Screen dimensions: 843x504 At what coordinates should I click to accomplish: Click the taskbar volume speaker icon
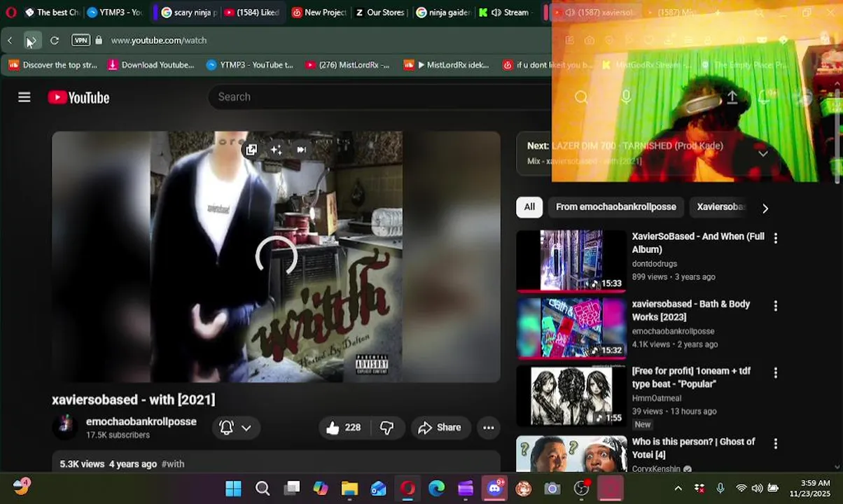click(757, 489)
